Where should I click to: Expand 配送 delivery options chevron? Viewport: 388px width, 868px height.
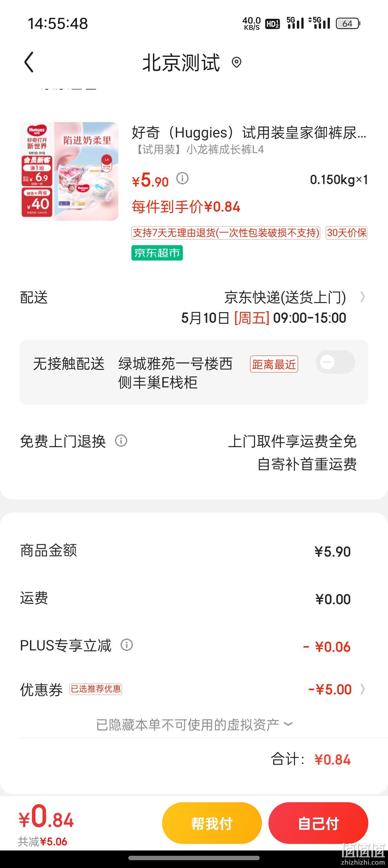[362, 297]
